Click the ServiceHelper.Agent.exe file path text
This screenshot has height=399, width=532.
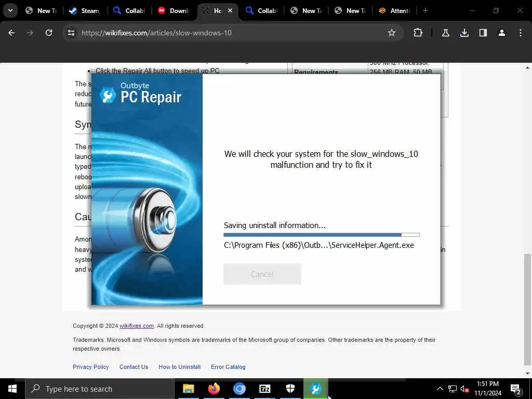319,245
